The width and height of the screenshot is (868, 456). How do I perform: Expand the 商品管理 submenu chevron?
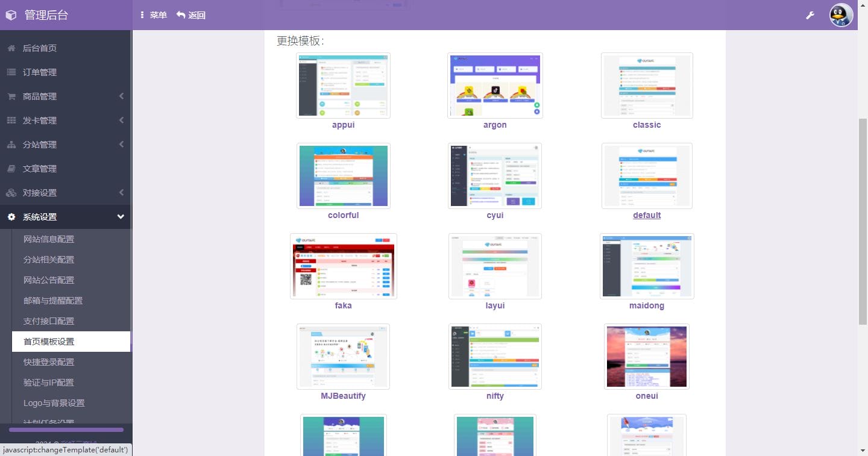click(120, 96)
